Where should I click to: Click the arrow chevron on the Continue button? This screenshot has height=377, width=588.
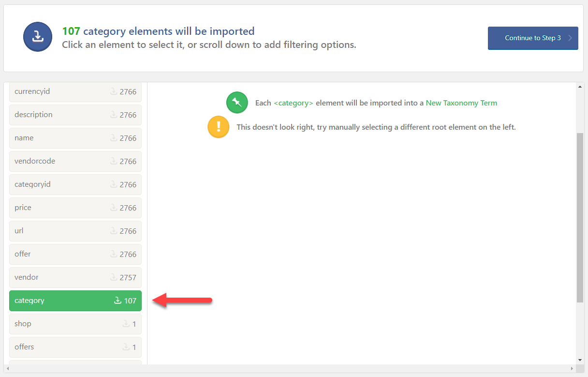(x=570, y=38)
